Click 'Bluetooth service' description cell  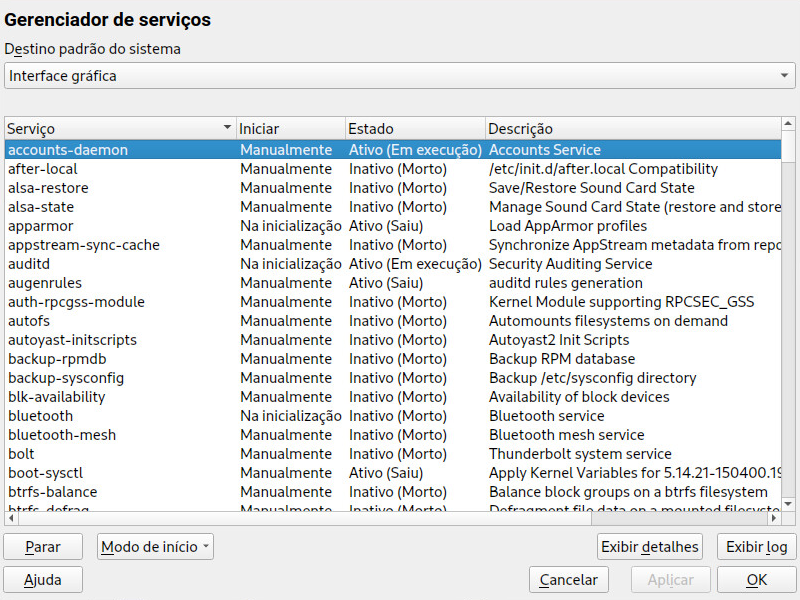click(x=546, y=416)
